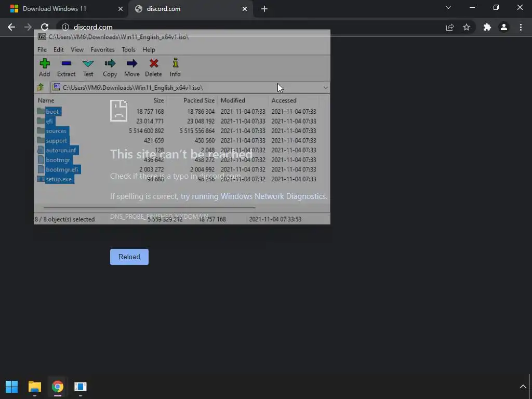Open File Explorer from the taskbar
Viewport: 532px width, 399px height.
35,387
